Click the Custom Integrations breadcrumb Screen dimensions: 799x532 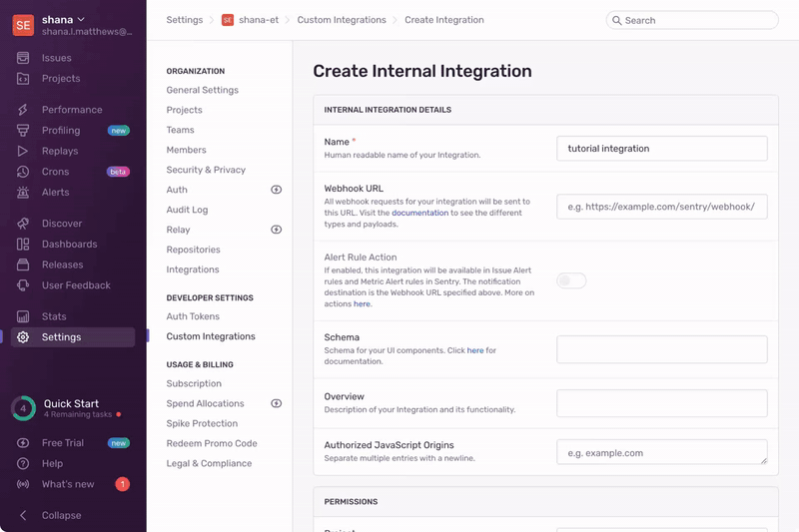(x=340, y=20)
